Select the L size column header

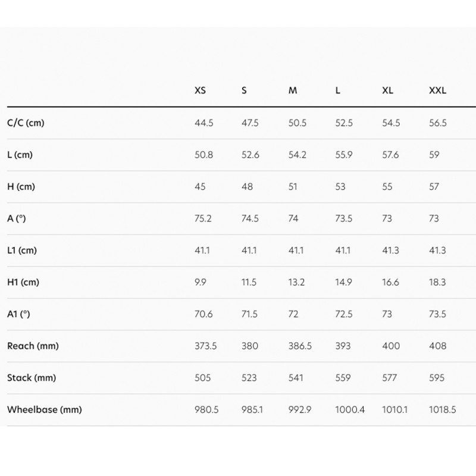[338, 91]
